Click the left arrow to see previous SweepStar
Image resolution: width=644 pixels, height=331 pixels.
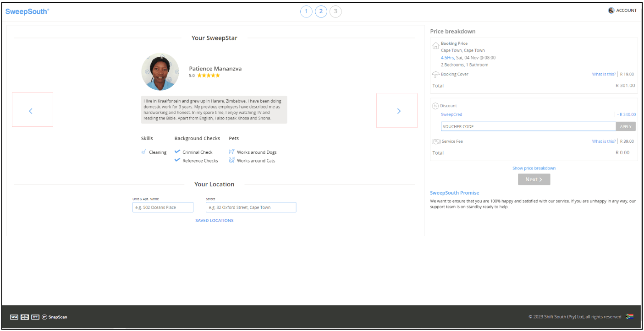pos(31,110)
